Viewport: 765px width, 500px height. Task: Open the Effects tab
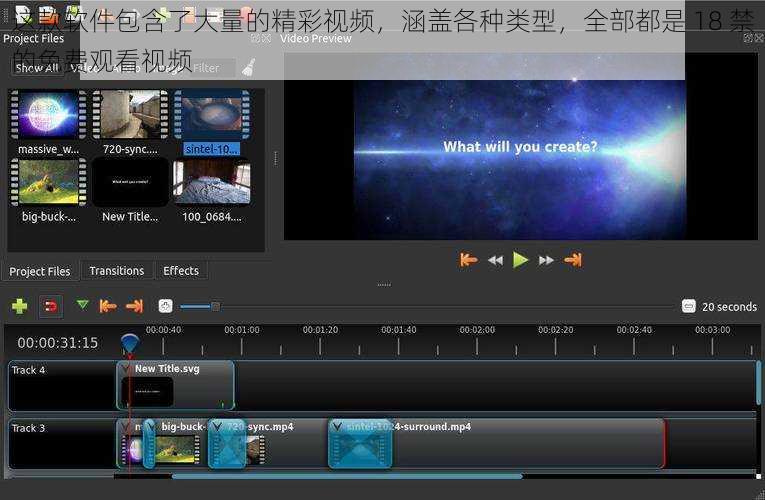pos(181,271)
